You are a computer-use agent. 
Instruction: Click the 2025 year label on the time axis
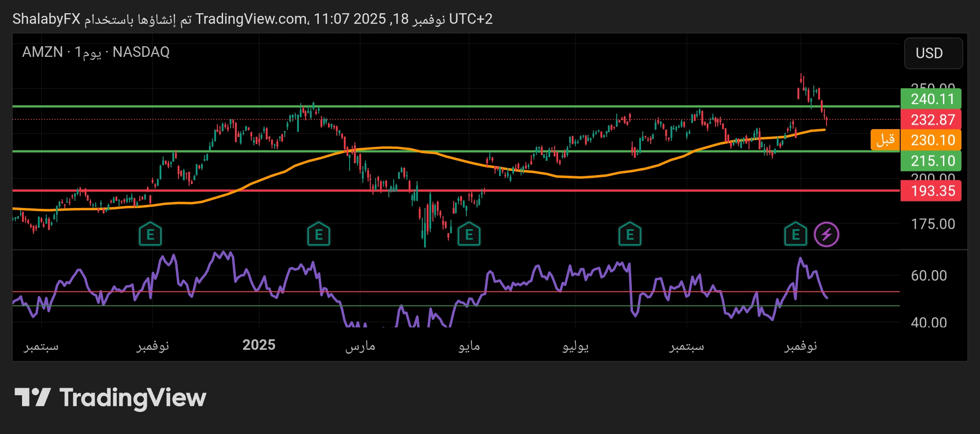259,345
